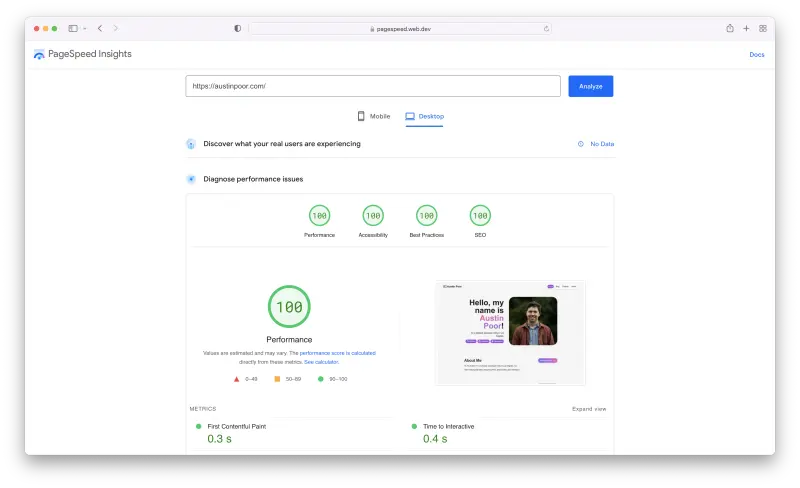The image size is (800, 488).
Task: Jump to the Best Practices 100 score gauge
Action: (x=427, y=216)
